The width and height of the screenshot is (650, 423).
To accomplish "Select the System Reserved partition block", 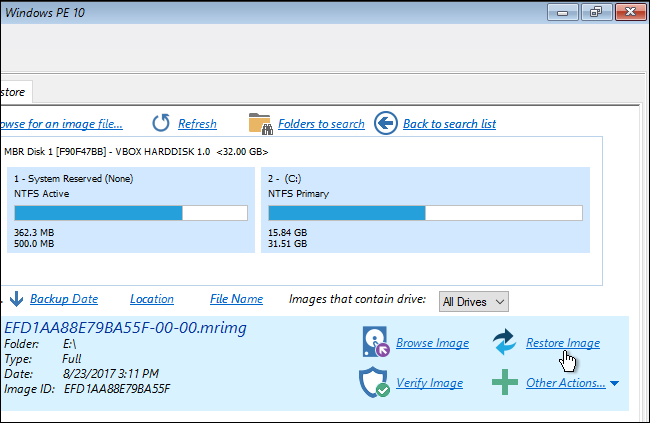I will pyautogui.click(x=131, y=210).
